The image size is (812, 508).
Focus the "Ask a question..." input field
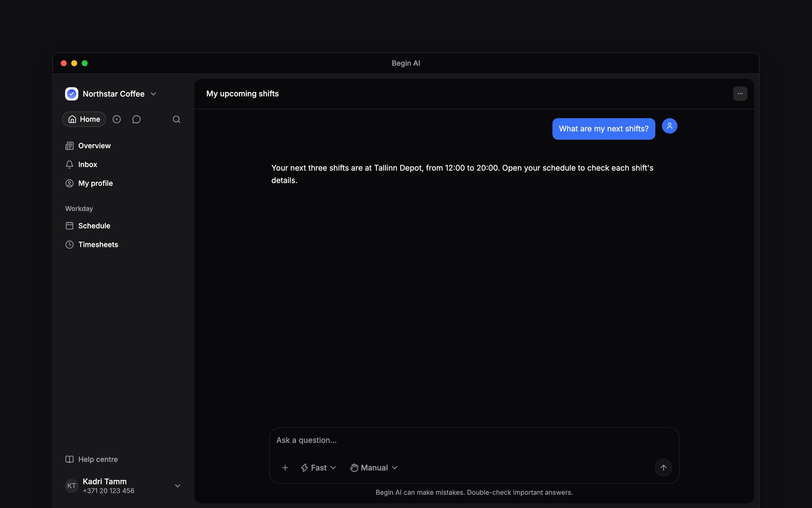474,440
